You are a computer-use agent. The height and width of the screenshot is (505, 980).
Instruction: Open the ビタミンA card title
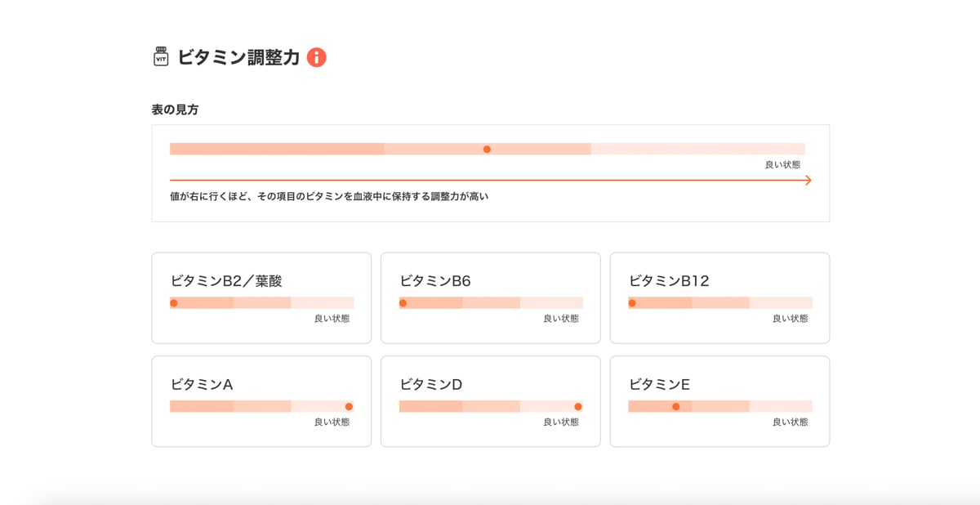click(x=202, y=384)
